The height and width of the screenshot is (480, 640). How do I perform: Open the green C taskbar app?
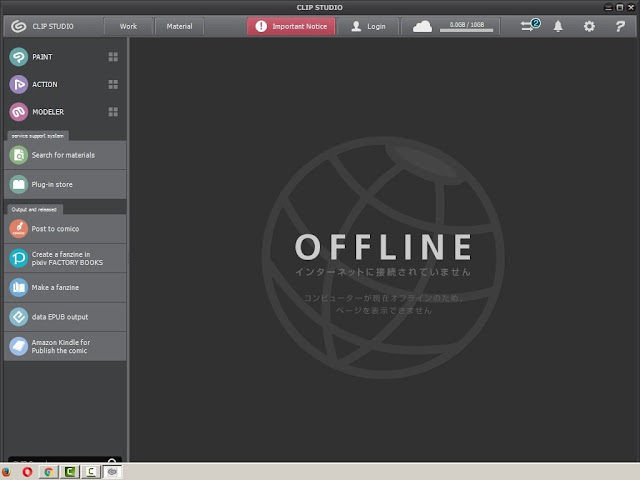coord(70,472)
